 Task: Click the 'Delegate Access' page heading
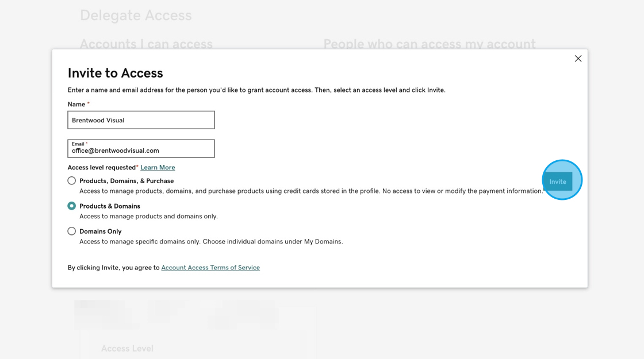pyautogui.click(x=136, y=15)
